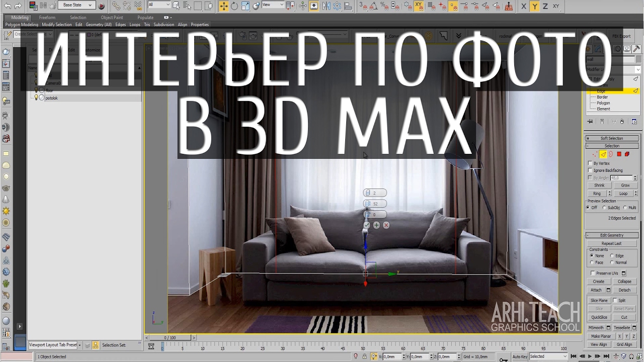This screenshot has width=644, height=362.
Task: Click the Undo arrow in the toolbar
Action: click(x=8, y=6)
